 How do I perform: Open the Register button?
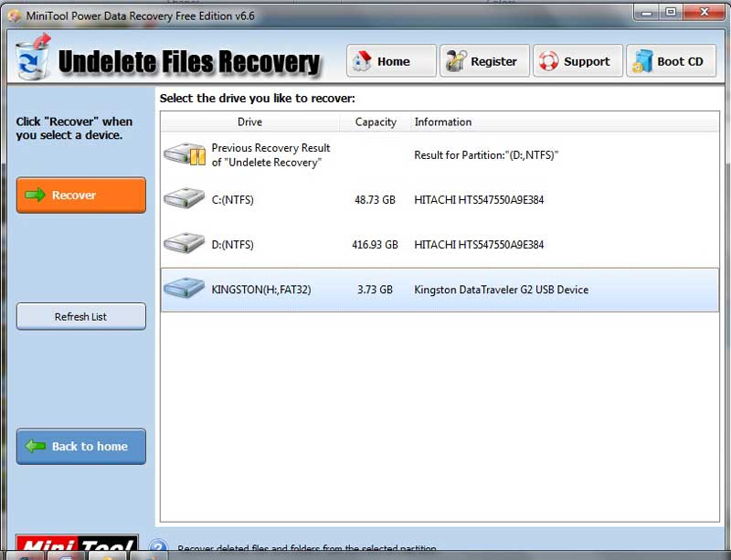click(x=484, y=61)
